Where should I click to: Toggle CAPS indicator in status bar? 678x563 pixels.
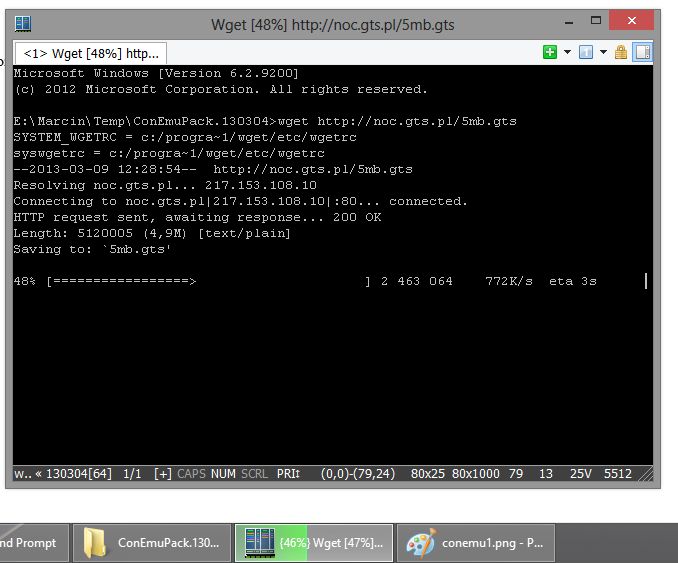coord(191,474)
